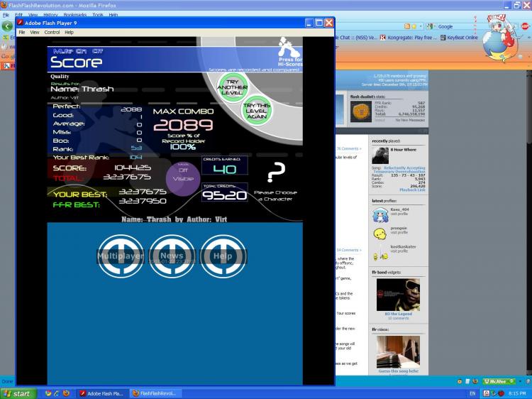Open Playback Link in recently played

pyautogui.click(x=412, y=190)
